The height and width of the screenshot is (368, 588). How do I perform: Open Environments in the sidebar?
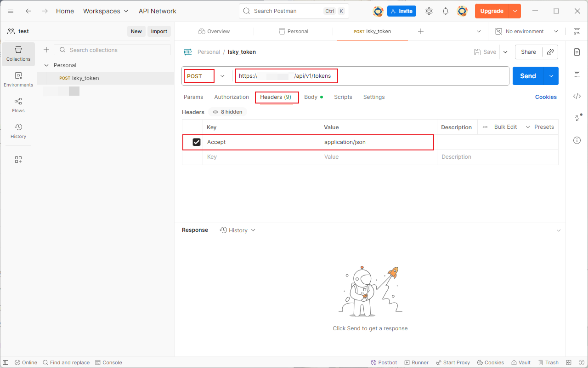coord(18,80)
